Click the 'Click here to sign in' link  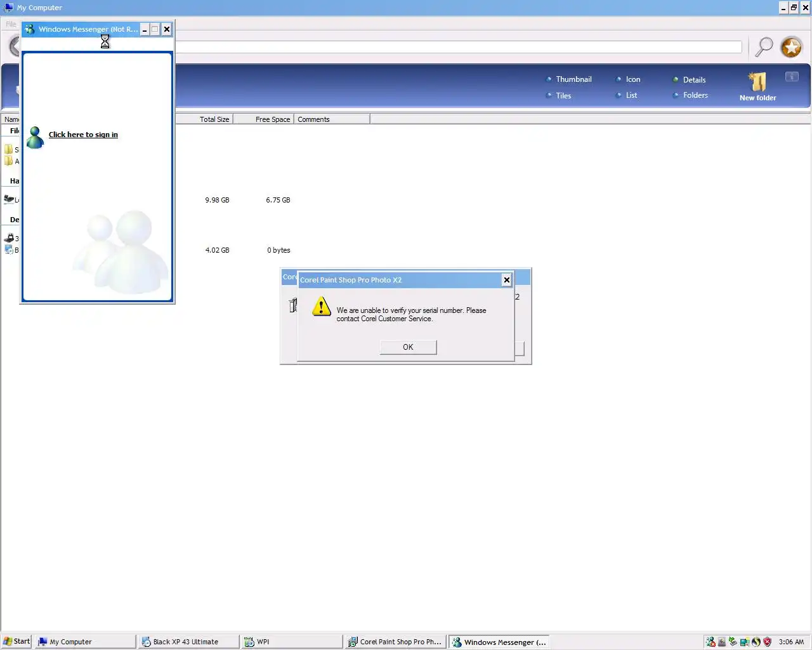tap(83, 135)
